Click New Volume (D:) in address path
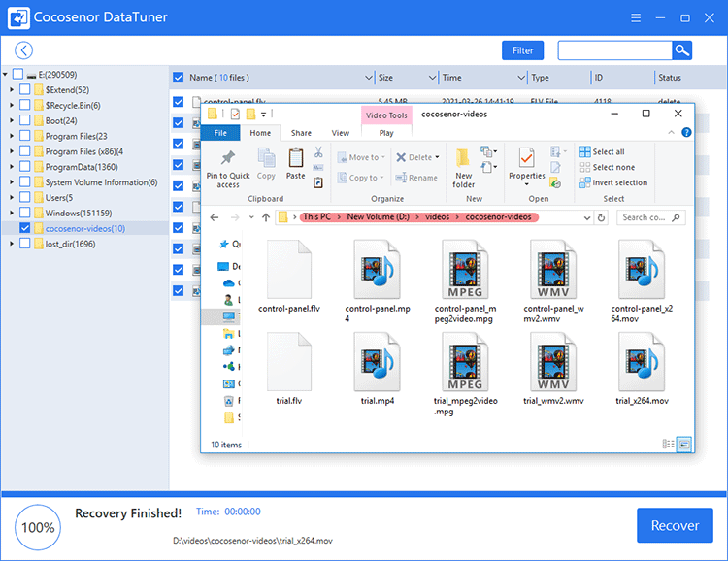The width and height of the screenshot is (728, 561). pyautogui.click(x=378, y=216)
